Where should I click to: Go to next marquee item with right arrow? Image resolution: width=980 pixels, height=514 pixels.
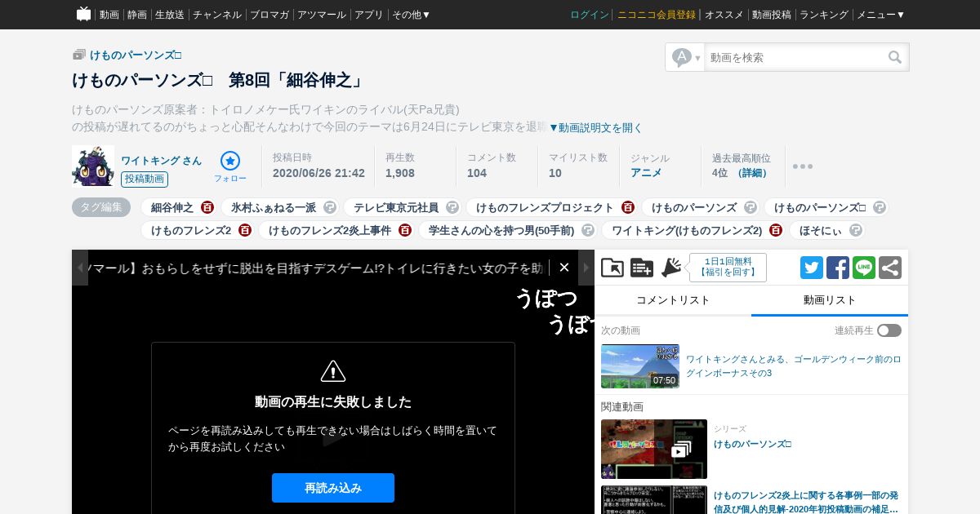coord(586,268)
